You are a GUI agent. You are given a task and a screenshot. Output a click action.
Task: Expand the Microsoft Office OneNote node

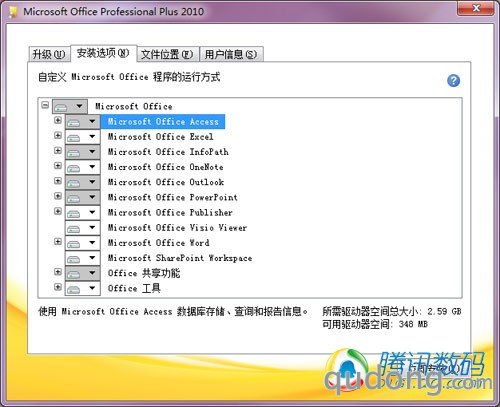pyautogui.click(x=58, y=166)
